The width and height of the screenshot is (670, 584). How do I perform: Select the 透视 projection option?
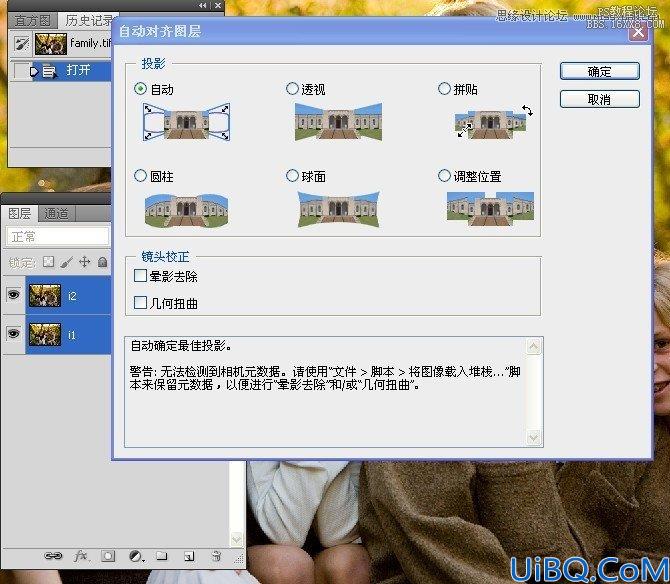[x=292, y=89]
